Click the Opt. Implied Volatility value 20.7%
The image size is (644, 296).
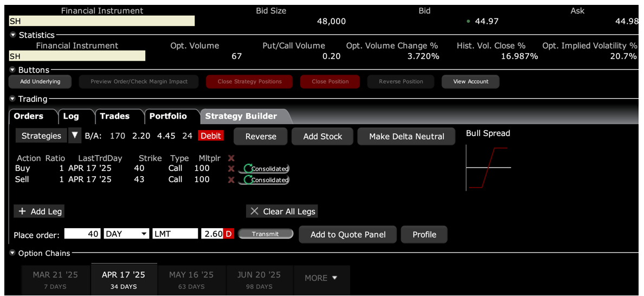coord(623,56)
